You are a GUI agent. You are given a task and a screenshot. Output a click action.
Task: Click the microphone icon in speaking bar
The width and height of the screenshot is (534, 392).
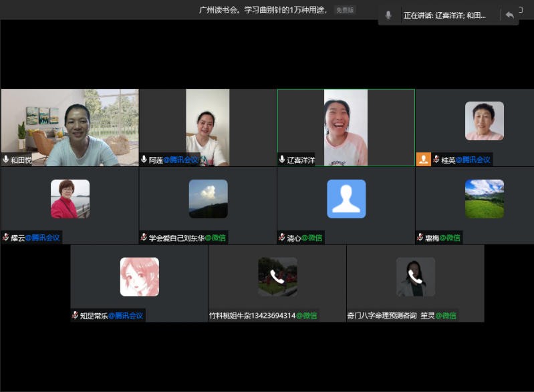click(388, 15)
